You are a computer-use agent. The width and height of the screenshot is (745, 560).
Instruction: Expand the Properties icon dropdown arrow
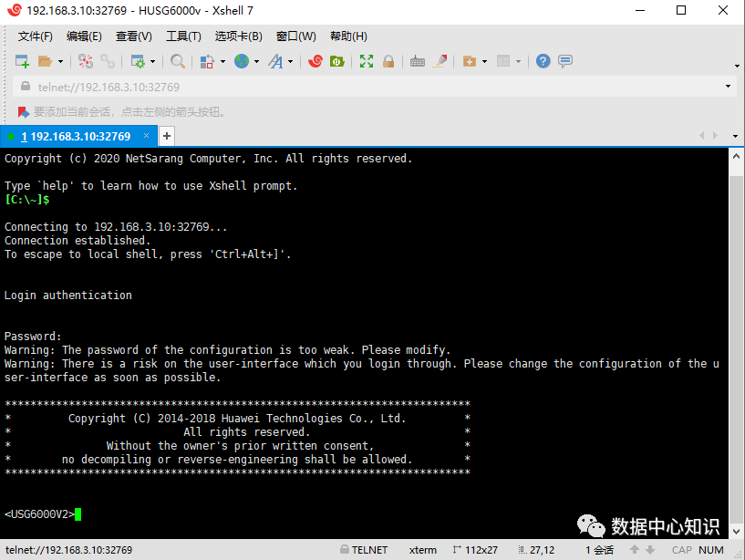pyautogui.click(x=152, y=61)
